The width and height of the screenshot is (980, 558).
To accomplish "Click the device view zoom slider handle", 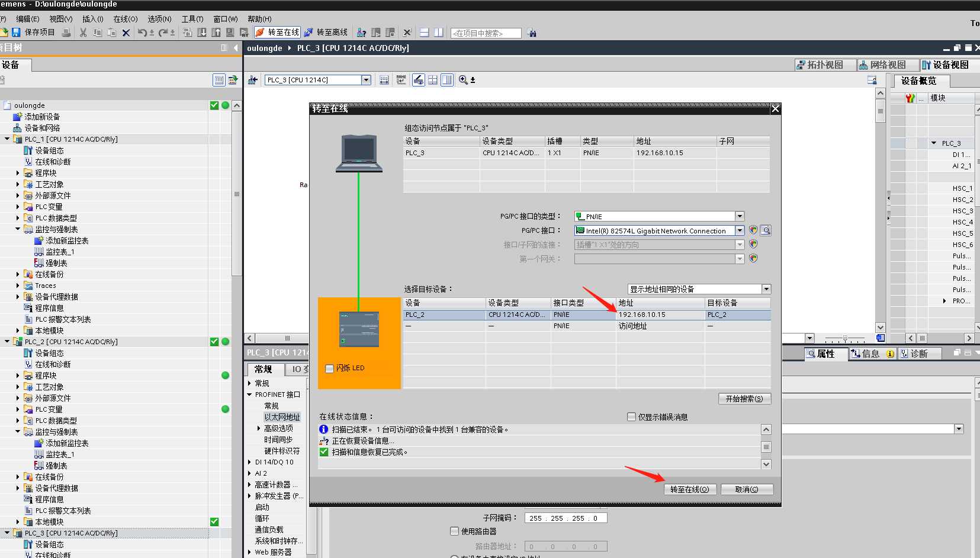I will pyautogui.click(x=845, y=338).
